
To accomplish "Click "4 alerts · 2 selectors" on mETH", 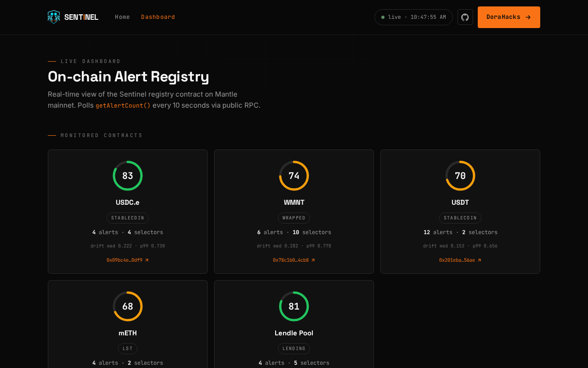I will [128, 363].
